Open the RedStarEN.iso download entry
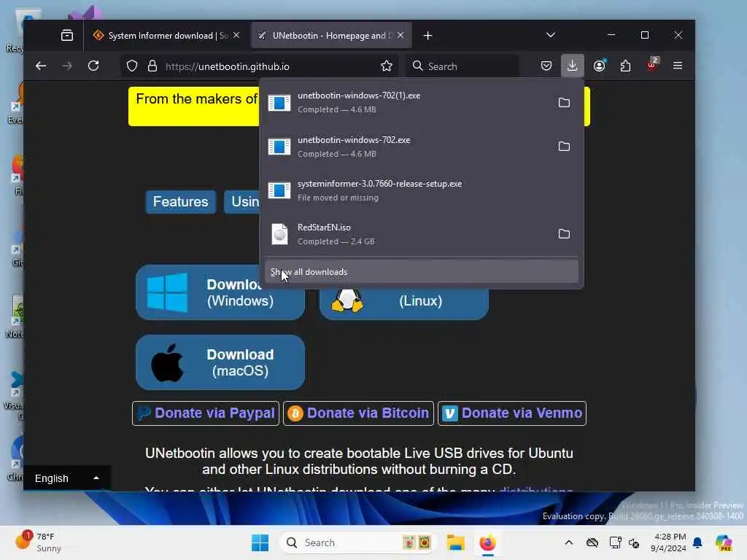The image size is (747, 560). click(x=407, y=234)
